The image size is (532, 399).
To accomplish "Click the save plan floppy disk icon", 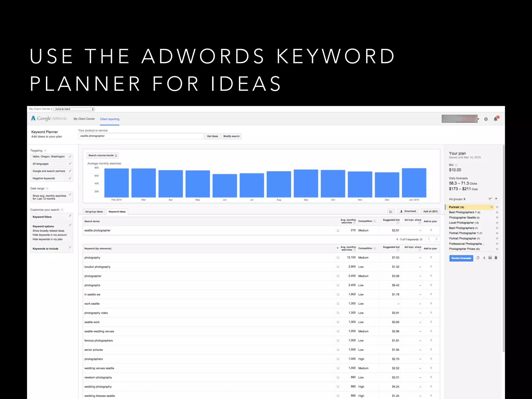I will coord(490,258).
